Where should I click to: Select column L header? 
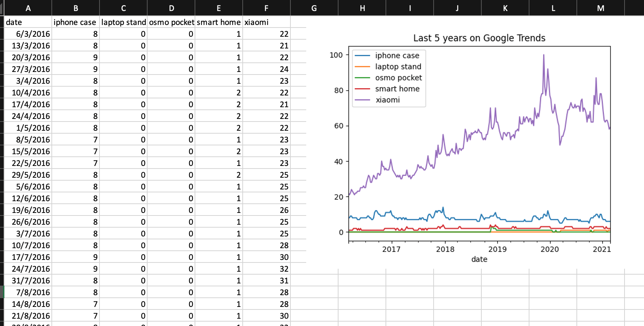(x=553, y=8)
